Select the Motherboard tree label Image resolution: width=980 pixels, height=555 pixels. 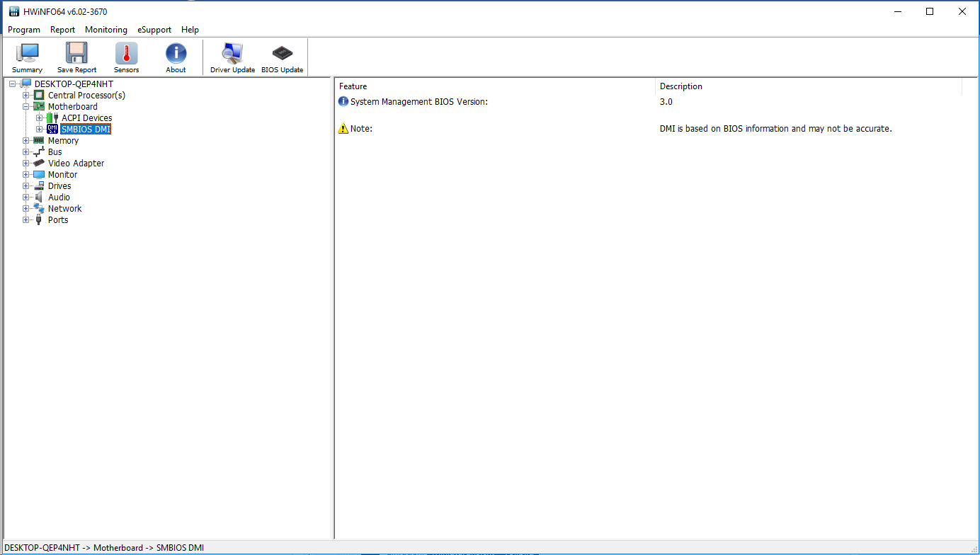(x=73, y=107)
